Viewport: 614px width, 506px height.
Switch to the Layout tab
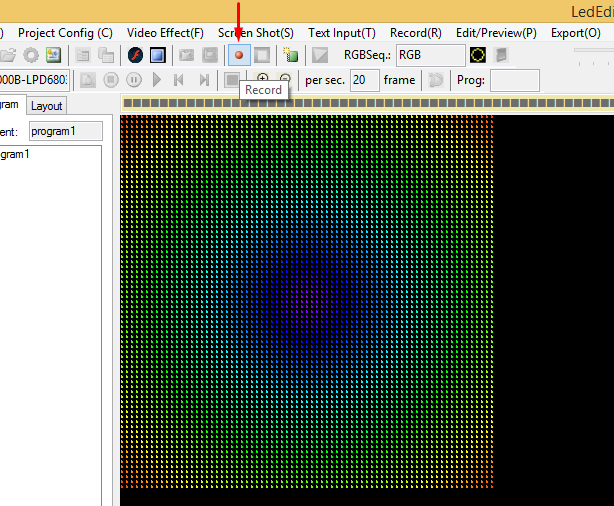click(x=47, y=106)
